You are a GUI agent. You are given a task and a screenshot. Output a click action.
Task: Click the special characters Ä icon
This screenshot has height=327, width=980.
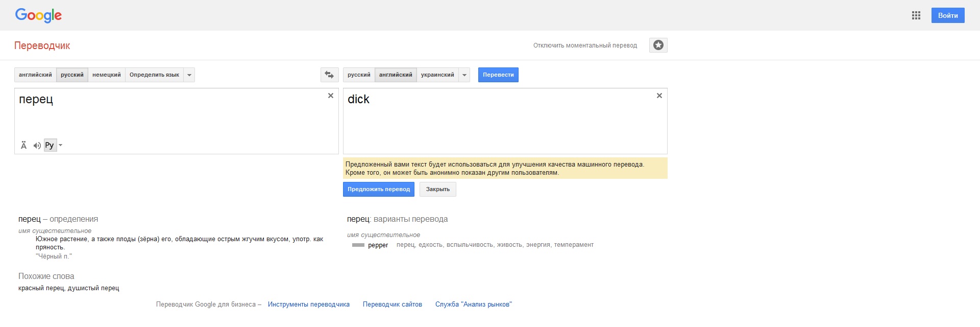click(23, 146)
